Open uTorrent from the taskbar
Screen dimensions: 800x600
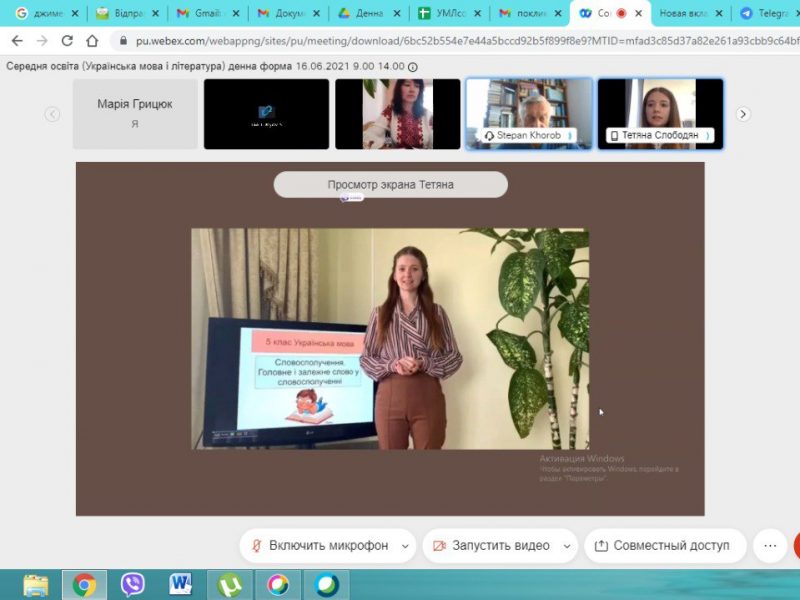[229, 584]
